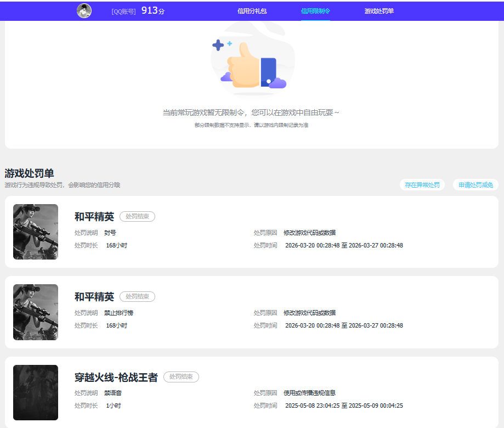Click 处罚结束 badge beside 穿越火线-枪战王者

[181, 377]
